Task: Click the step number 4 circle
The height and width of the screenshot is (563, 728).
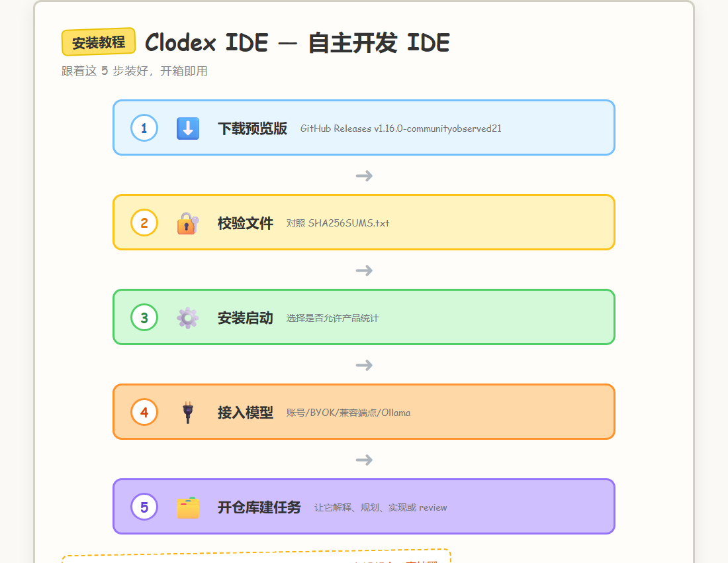Action: [144, 412]
